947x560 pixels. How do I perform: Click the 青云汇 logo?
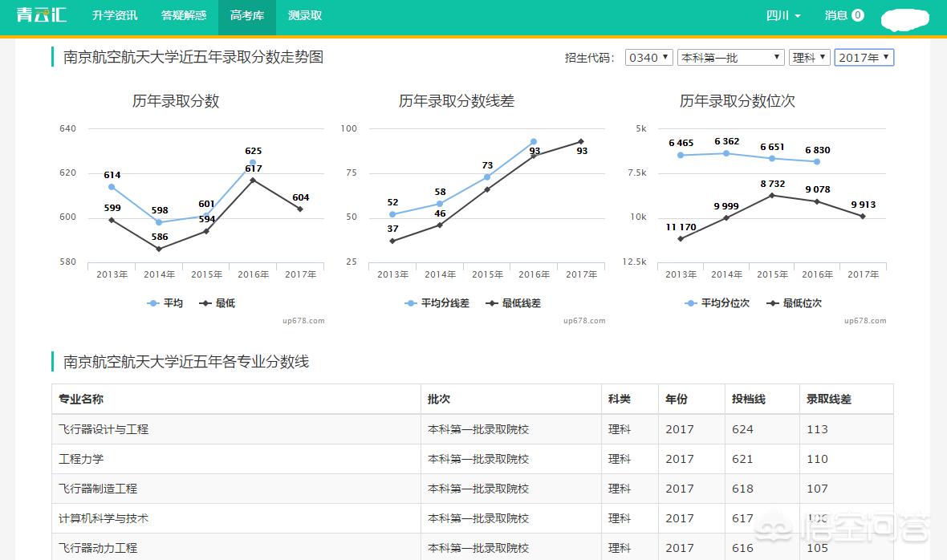point(41,14)
